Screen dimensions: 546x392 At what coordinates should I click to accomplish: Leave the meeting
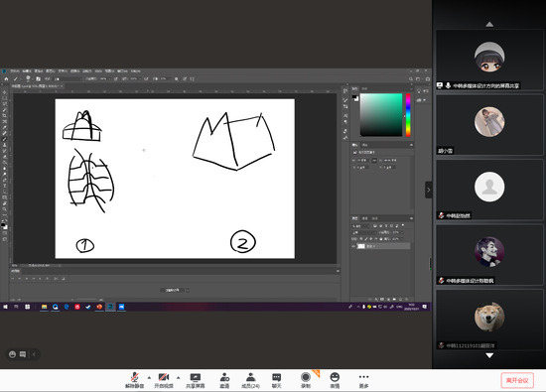517,380
